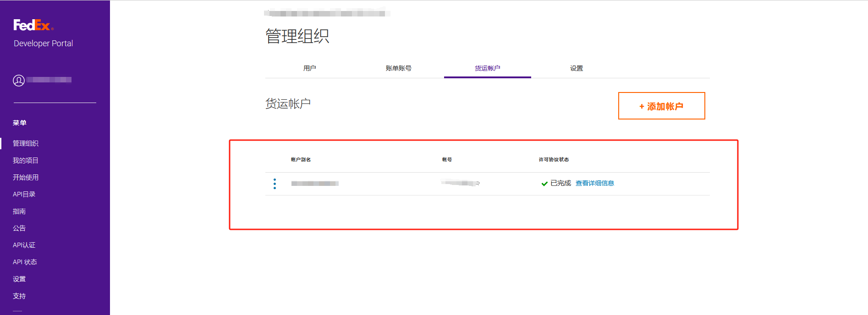
Task: Open 开始使用 from the sidebar
Action: [x=26, y=177]
